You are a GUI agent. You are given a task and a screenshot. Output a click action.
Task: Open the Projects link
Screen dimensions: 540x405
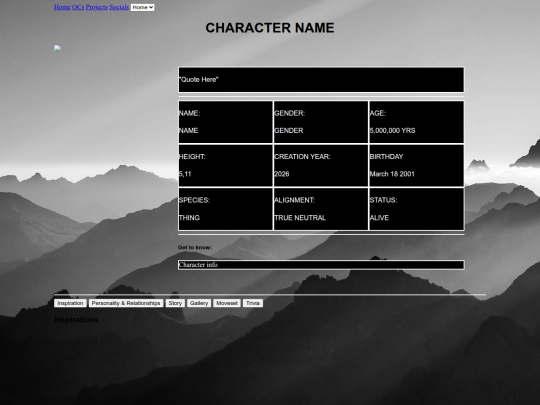(x=96, y=7)
